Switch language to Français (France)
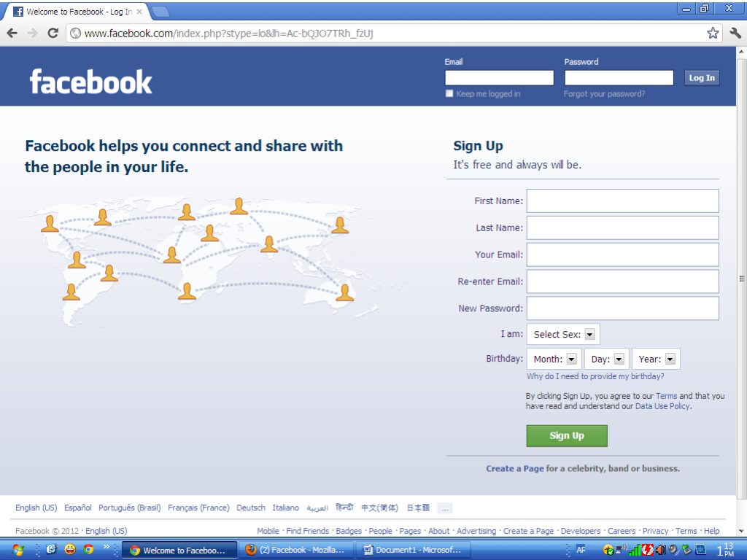The width and height of the screenshot is (747, 560). click(198, 507)
